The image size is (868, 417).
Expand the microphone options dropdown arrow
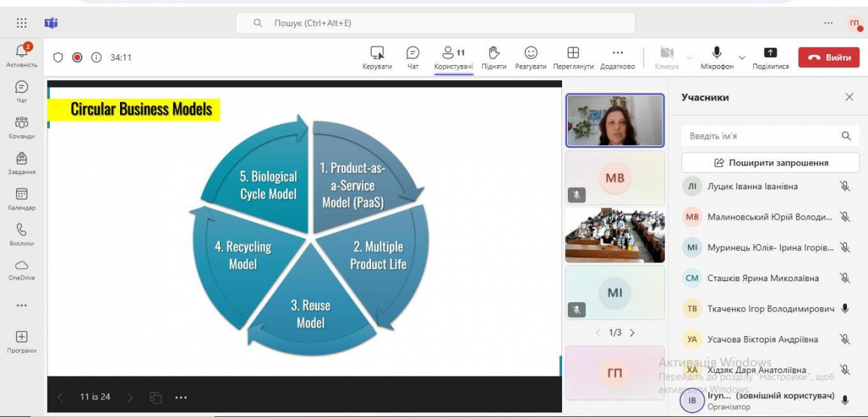coord(741,57)
